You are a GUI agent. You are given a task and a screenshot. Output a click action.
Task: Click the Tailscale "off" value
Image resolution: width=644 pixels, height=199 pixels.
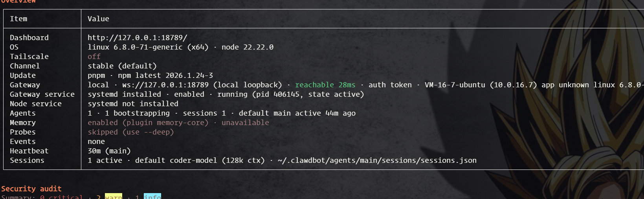(94, 57)
